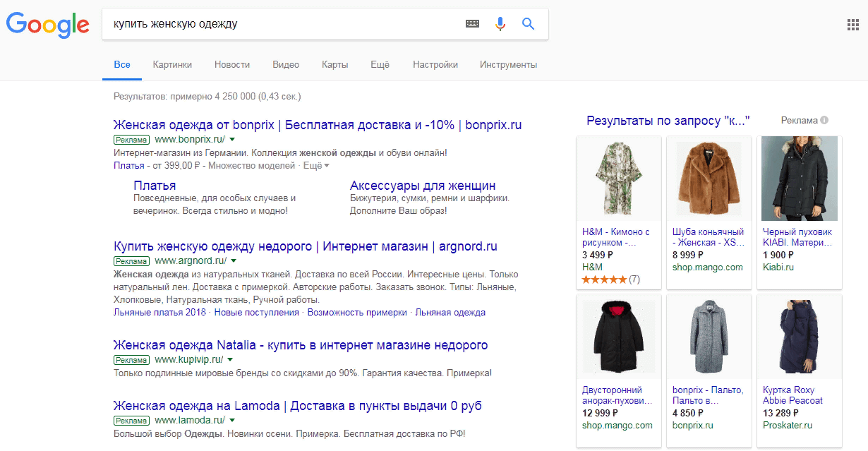Expand the arrow next to www.argnord.ru

(x=234, y=260)
